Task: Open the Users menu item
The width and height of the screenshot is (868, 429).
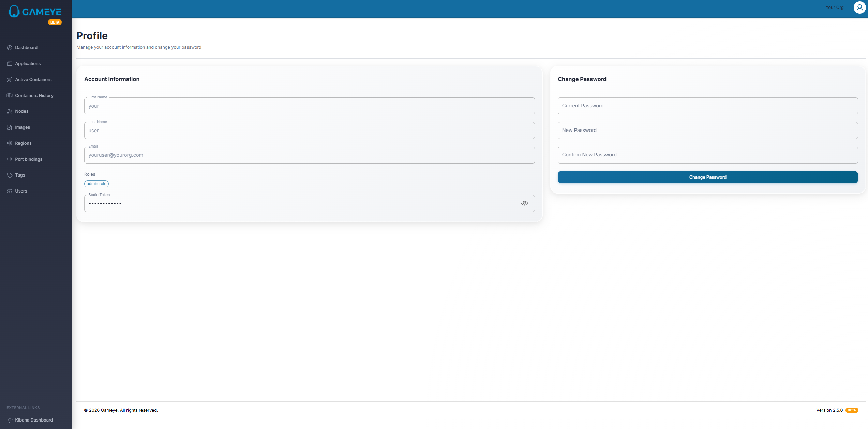Action: [x=21, y=191]
